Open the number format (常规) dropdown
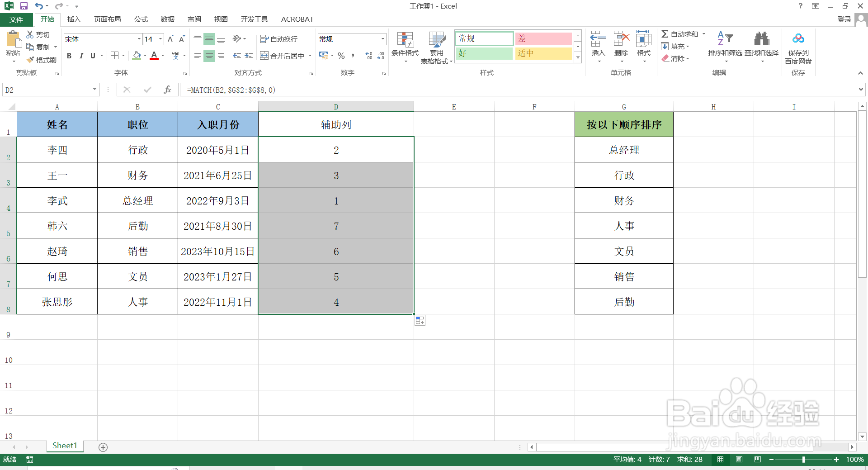Viewport: 868px width, 470px height. (382, 39)
